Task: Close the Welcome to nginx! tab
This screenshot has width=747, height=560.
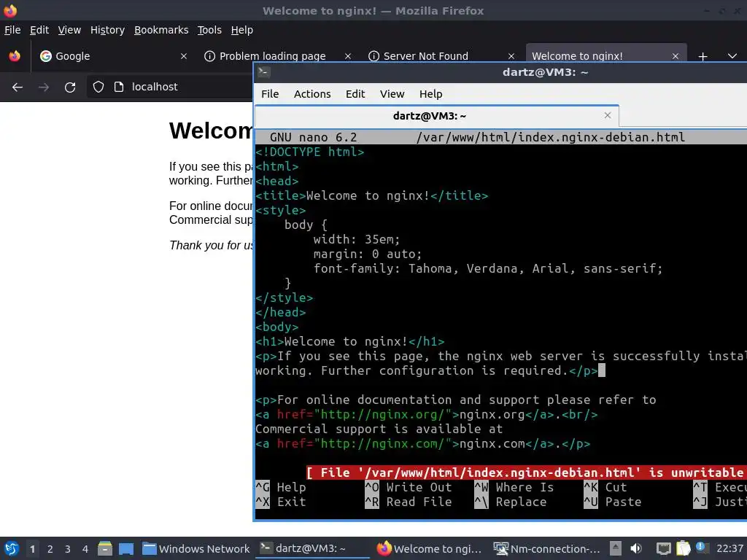Action: click(675, 56)
